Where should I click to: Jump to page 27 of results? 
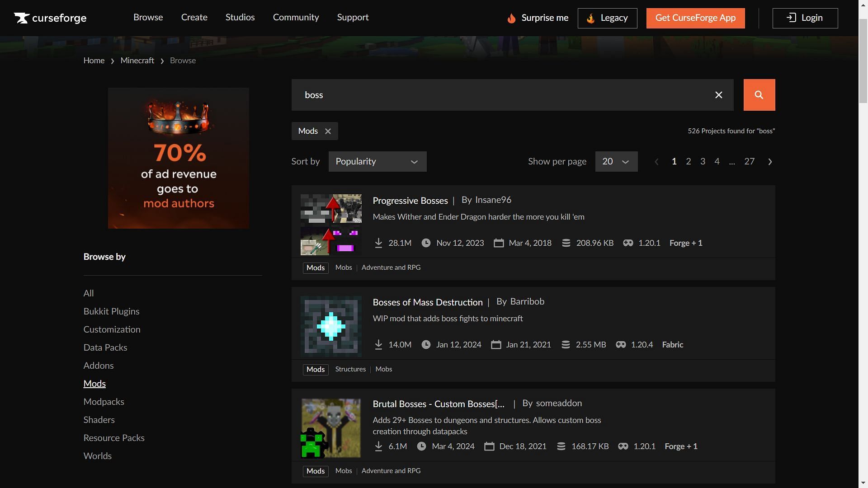pyautogui.click(x=749, y=161)
